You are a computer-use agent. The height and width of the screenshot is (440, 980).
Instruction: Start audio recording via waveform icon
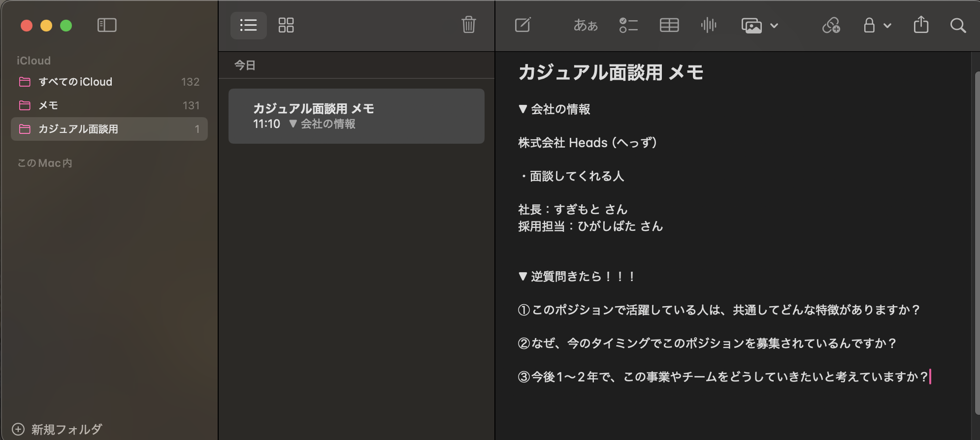point(709,25)
